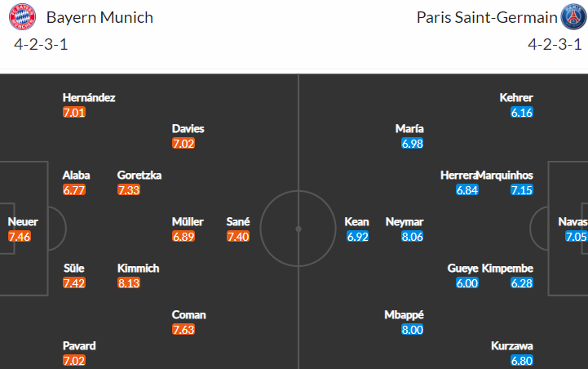The height and width of the screenshot is (369, 588).
Task: Open player Kehrer in the lineup
Action: click(516, 98)
